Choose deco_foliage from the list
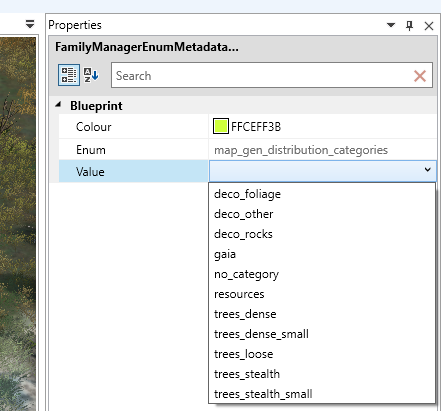 point(322,194)
